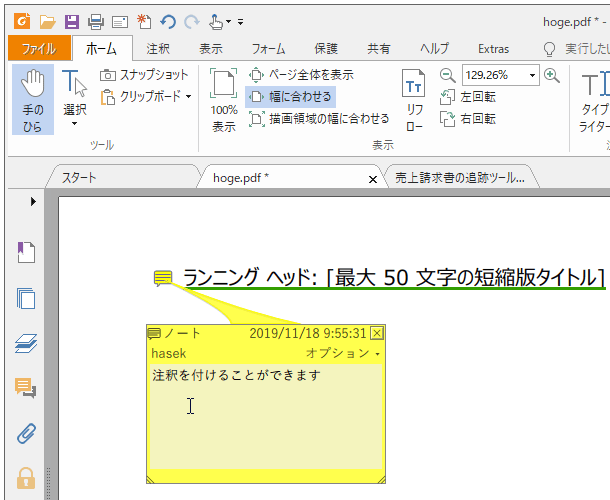Zoom in with the plus magnifier
The image size is (610, 500).
[x=552, y=75]
